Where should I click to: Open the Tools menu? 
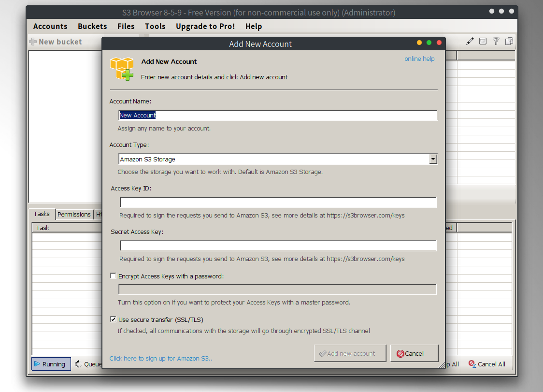pyautogui.click(x=155, y=27)
